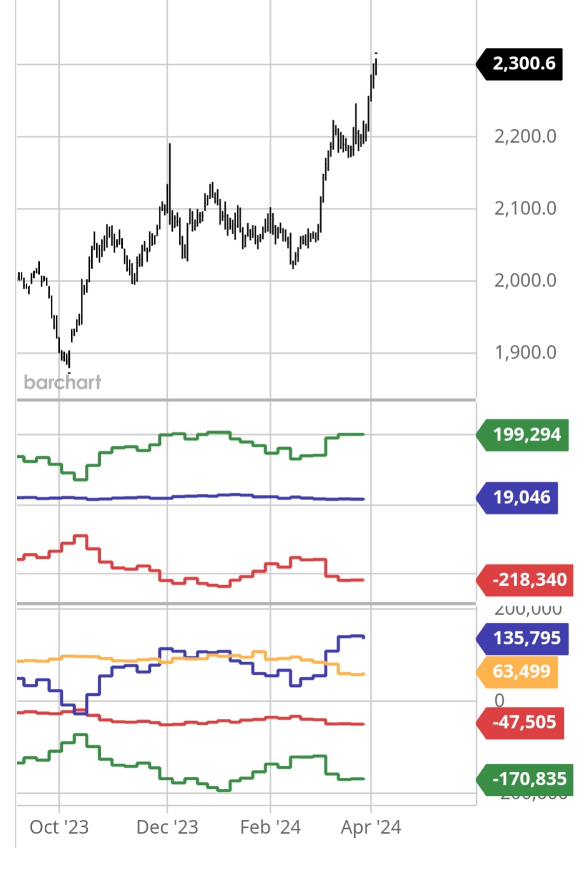This screenshot has width=588, height=893.
Task: Select the 2,000.0 price axis label
Action: pyautogui.click(x=525, y=280)
